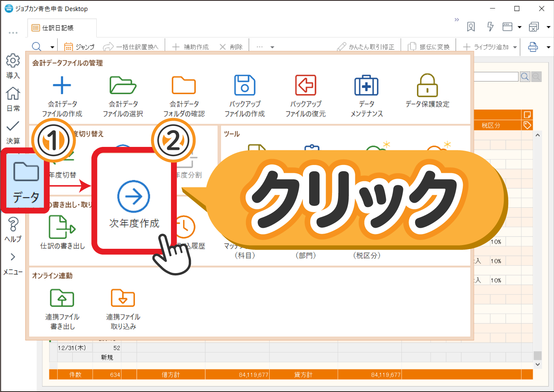Open dropdown arrow next to close-windows icon
Viewport: 554px width, 392px height.
pyautogui.click(x=548, y=27)
